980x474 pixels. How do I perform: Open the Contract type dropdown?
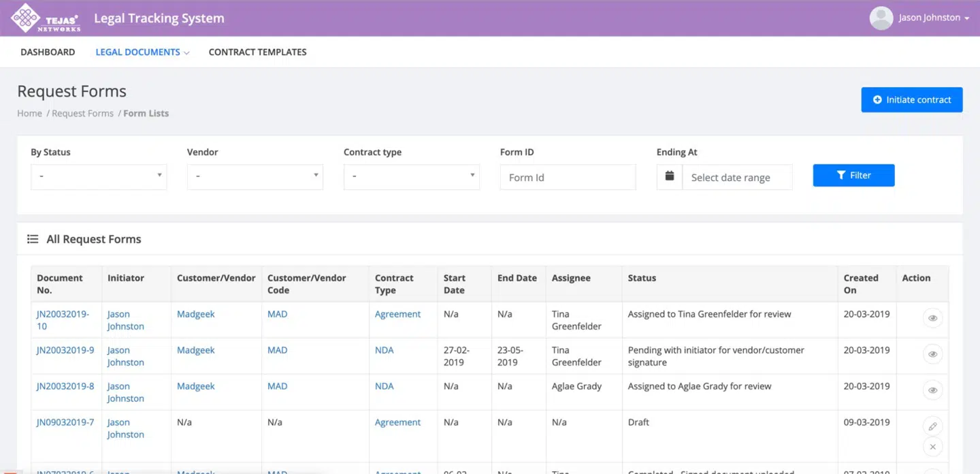[412, 176]
